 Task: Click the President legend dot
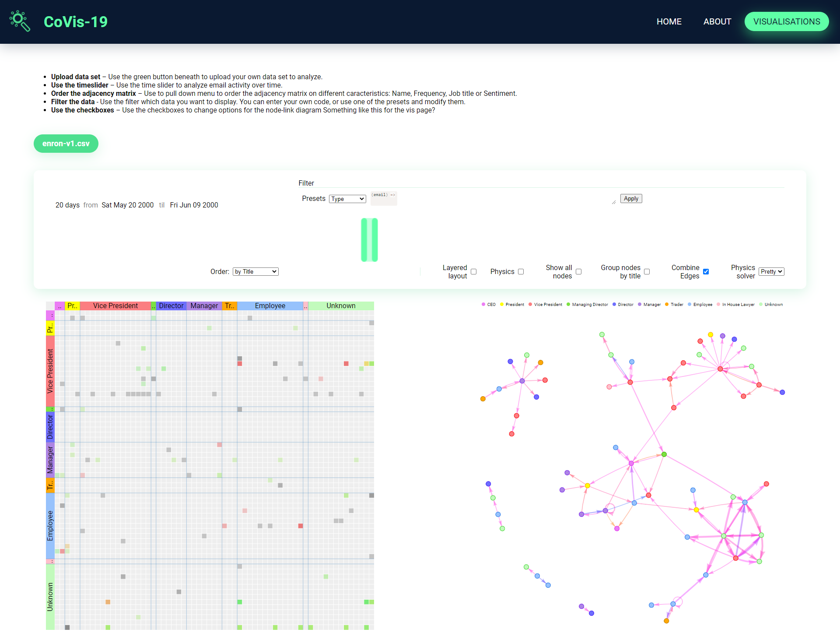[502, 304]
